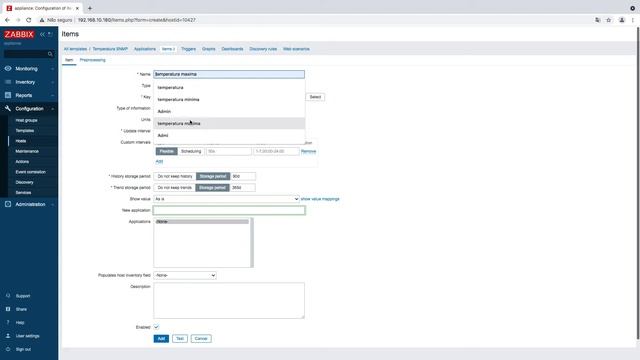Image resolution: width=640 pixels, height=360 pixels.
Task: Expand the Administration menu section
Action: 29,204
